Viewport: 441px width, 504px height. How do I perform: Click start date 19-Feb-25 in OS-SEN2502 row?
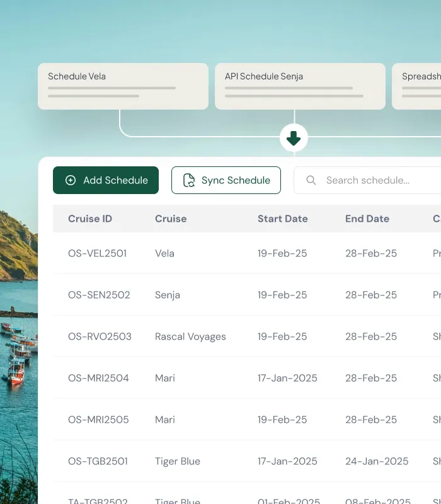pos(282,295)
